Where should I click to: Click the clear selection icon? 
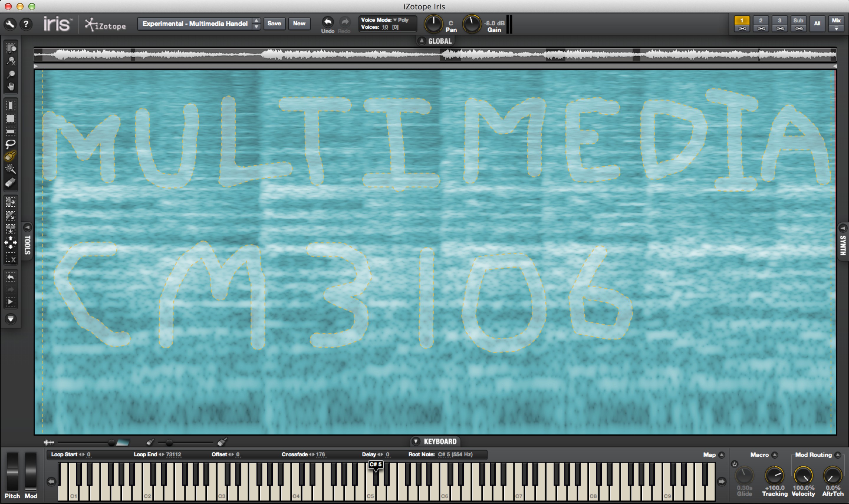[x=11, y=258]
